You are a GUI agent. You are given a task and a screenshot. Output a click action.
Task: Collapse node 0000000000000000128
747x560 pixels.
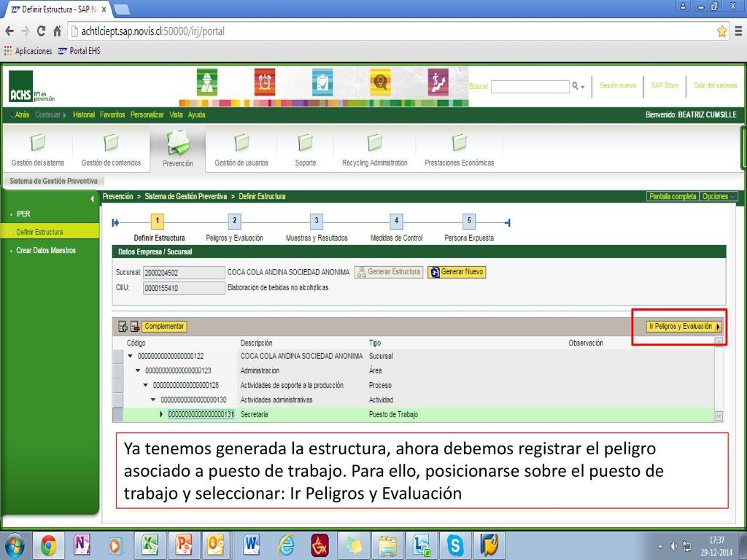146,385
